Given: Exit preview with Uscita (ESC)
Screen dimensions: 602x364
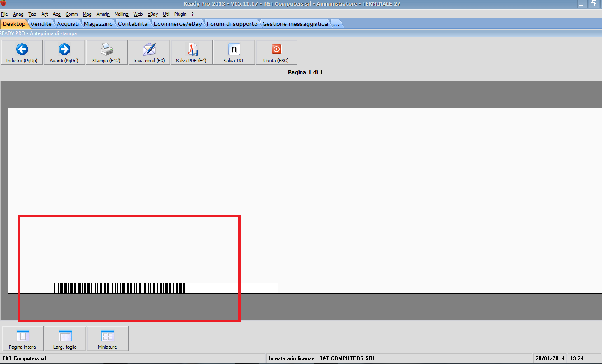Looking at the screenshot, I should [276, 52].
